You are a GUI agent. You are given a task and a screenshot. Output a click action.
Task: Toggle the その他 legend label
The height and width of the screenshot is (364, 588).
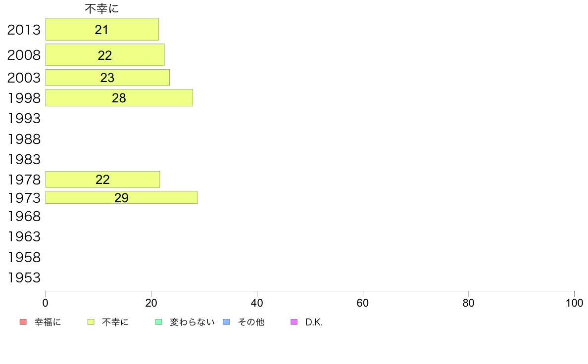251,322
